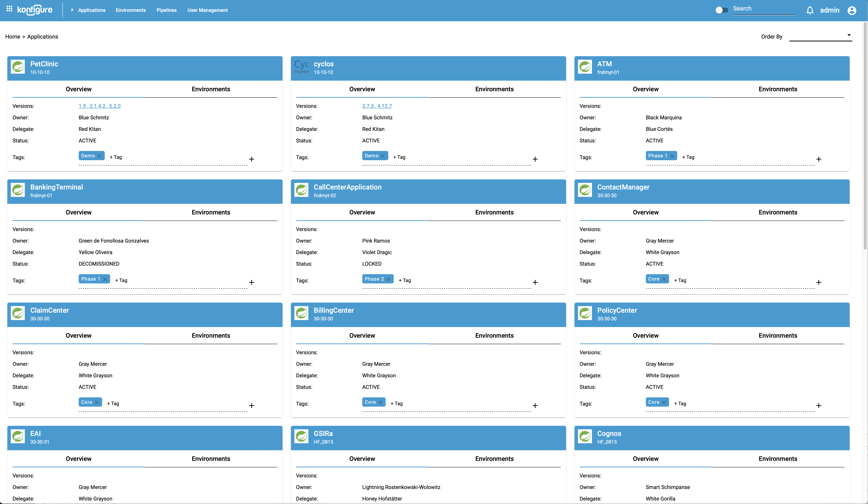Image resolution: width=868 pixels, height=504 pixels.
Task: Click the admin username label
Action: pos(829,10)
